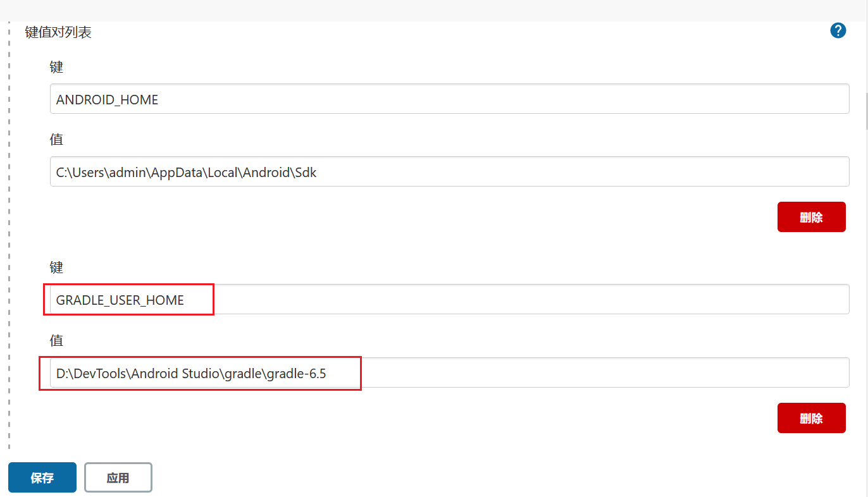868x497 pixels.
Task: Select the gradle-6.5 path value field
Action: tap(253, 372)
